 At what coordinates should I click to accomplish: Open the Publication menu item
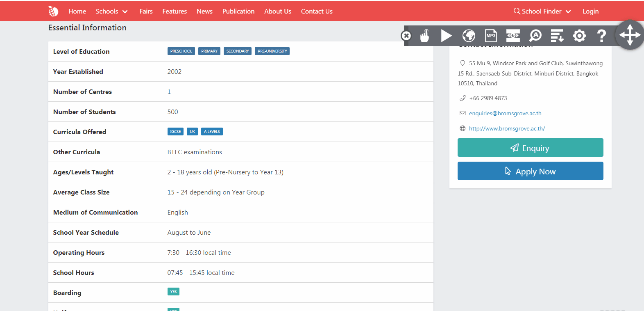(238, 11)
